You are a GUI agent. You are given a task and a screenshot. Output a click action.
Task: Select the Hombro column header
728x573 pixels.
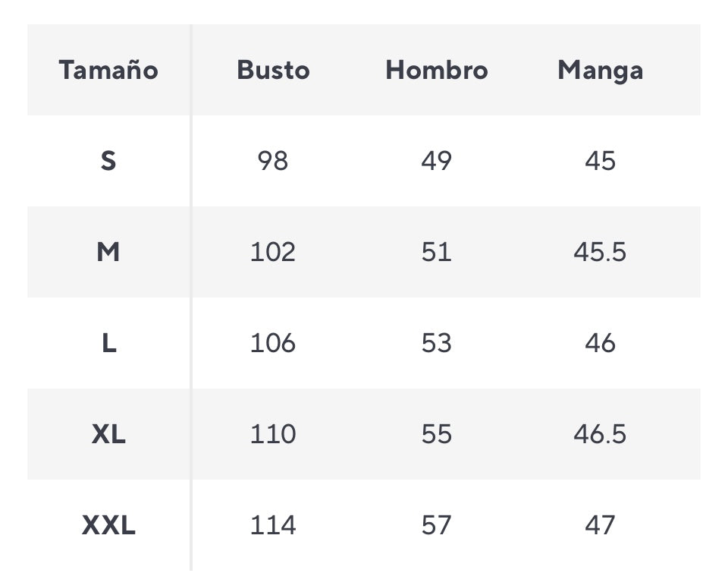436,70
